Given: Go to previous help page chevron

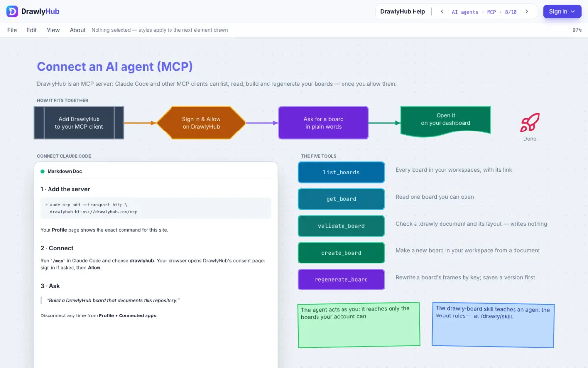Looking at the screenshot, I should pos(442,12).
